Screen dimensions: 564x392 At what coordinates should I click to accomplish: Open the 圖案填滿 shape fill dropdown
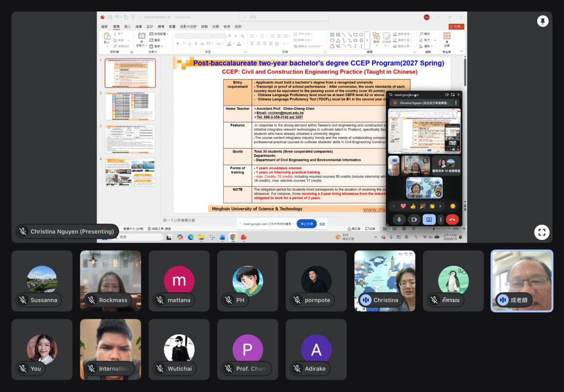pos(403,34)
